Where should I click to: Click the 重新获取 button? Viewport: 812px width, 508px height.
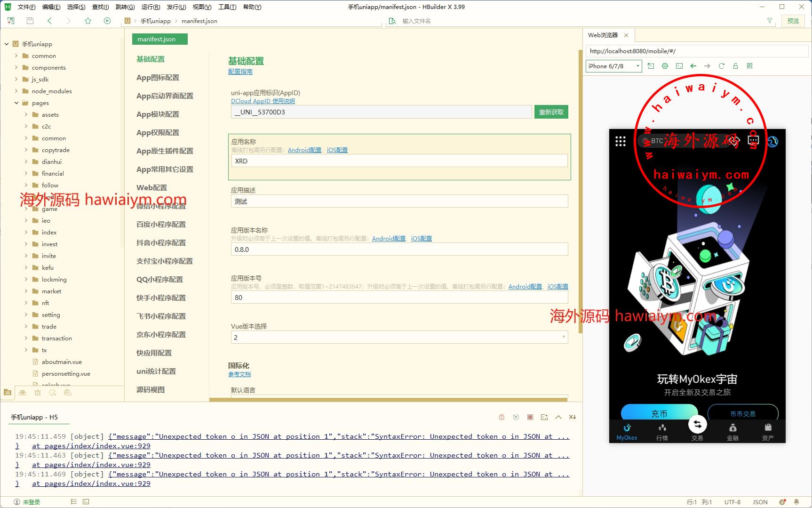(551, 112)
